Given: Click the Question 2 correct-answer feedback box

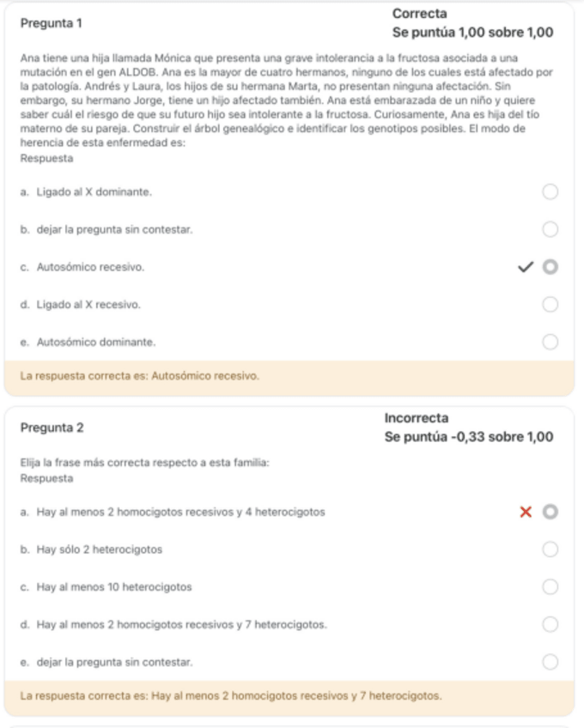Looking at the screenshot, I should 289,695.
